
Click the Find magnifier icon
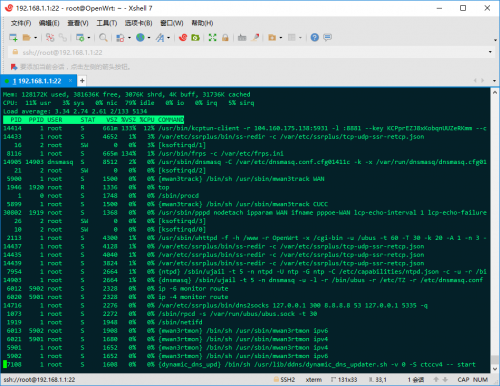pos(103,38)
